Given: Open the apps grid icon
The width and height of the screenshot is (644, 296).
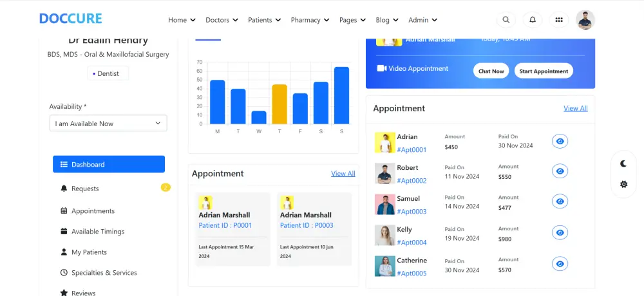Looking at the screenshot, I should [558, 20].
